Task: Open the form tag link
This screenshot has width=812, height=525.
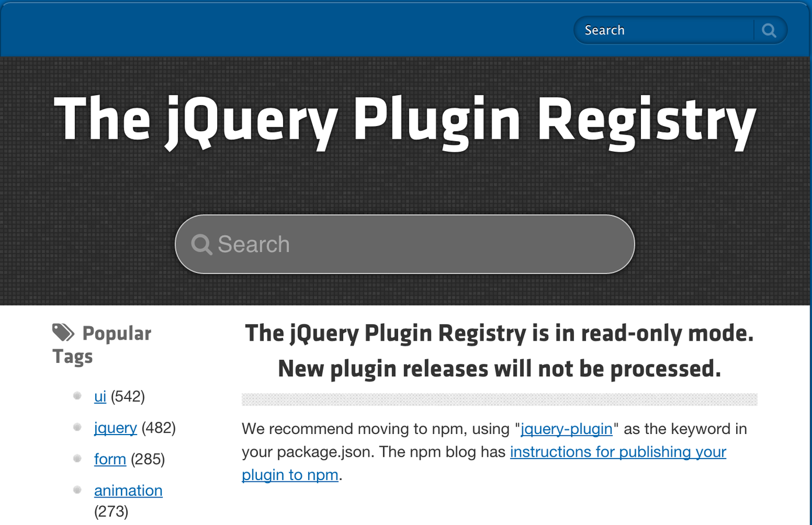Action: 110,459
